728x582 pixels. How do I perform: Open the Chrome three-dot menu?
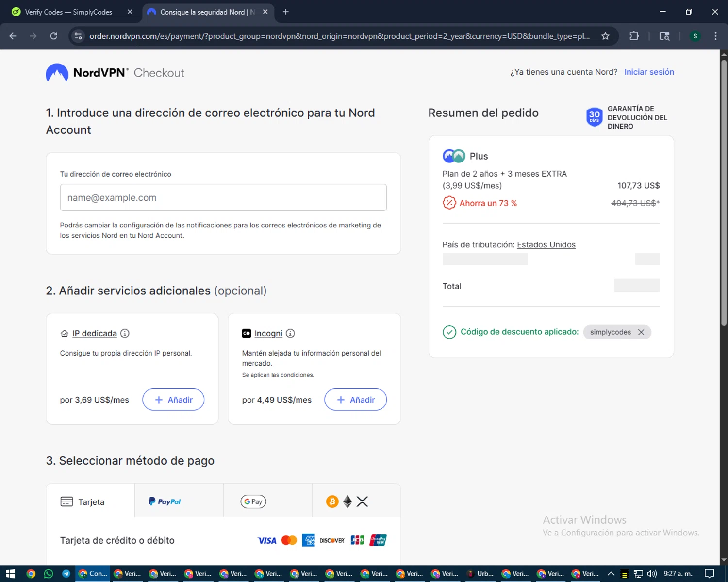coord(715,36)
